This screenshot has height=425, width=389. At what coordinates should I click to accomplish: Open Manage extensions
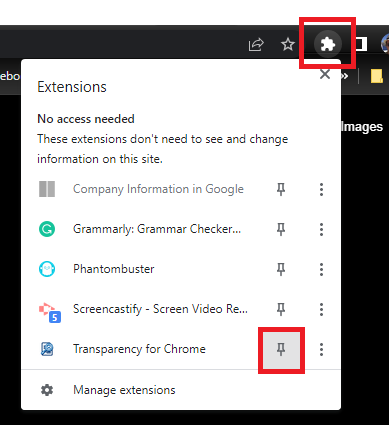point(181,390)
